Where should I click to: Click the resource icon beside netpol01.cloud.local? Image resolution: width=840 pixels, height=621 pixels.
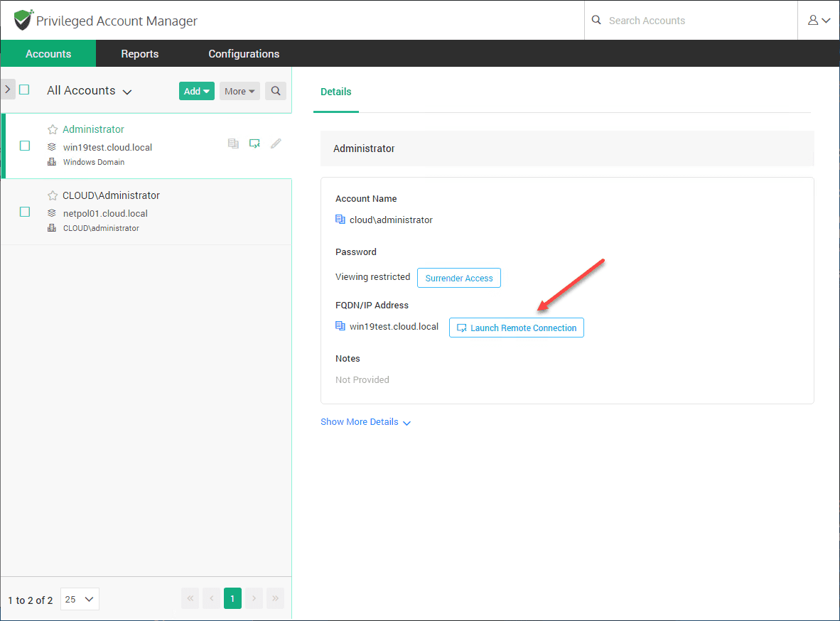(x=52, y=212)
